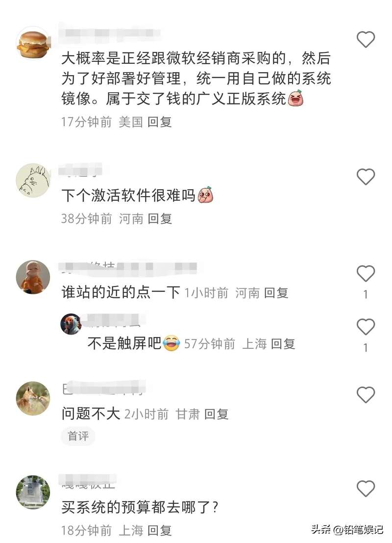Like the comment about Microsoft dealer purchasing
The height and width of the screenshot is (543, 392).
[x=366, y=39]
